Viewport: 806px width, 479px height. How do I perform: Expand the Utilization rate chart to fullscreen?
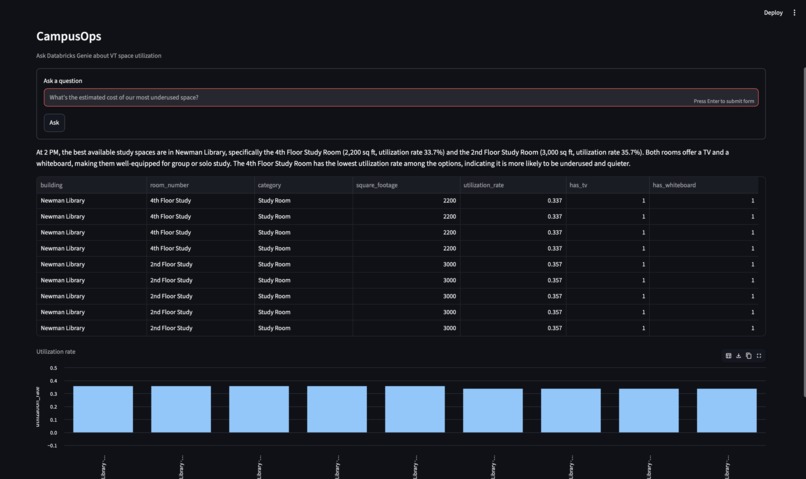(759, 356)
